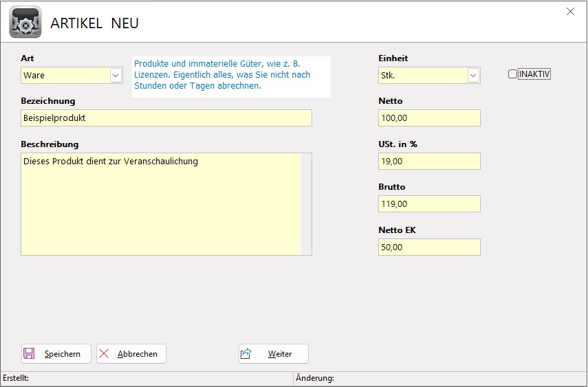Click the Beschreibung vertical scrollbar
Screen dimensions: 588x387
306,204
